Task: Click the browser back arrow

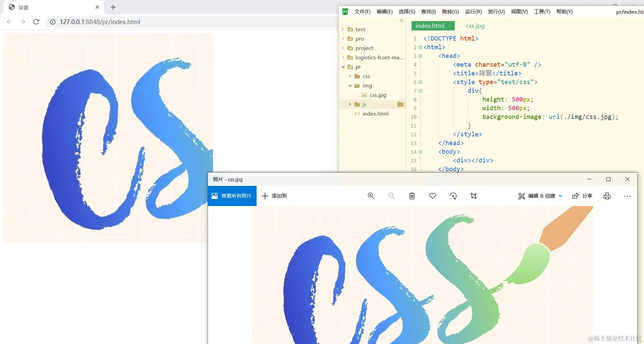Action: point(9,22)
